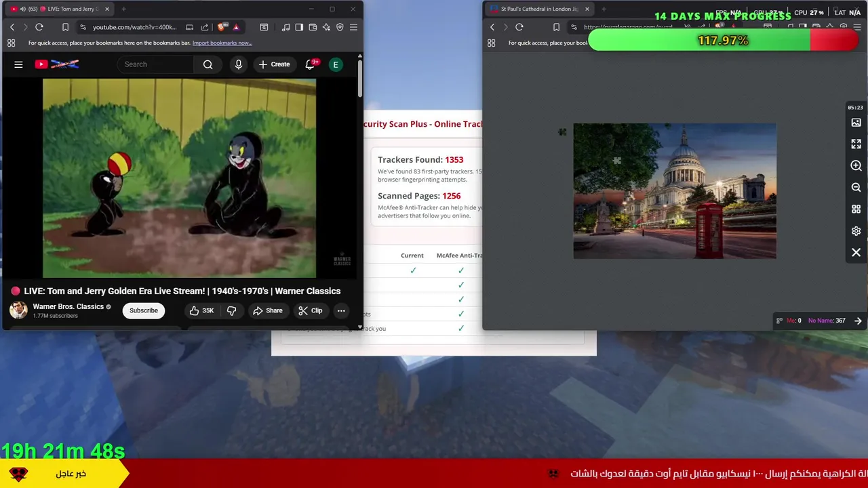Open Brave VPN shield icon in YouTube window
The width and height of the screenshot is (868, 488).
pos(340,27)
